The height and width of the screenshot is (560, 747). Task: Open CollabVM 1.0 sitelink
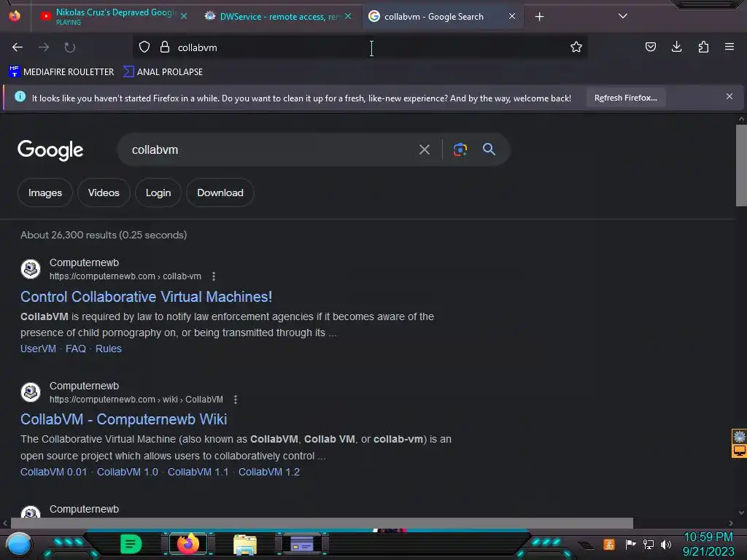127,472
